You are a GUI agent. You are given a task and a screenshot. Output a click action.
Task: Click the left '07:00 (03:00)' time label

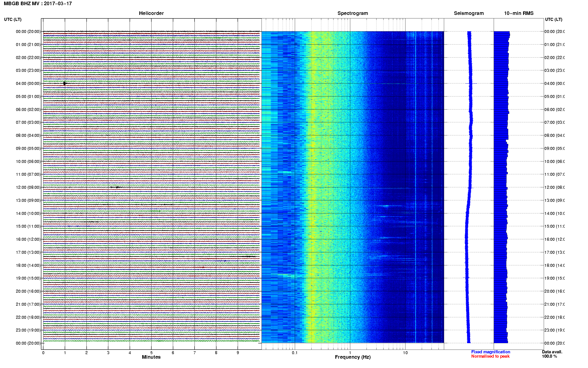click(28, 122)
